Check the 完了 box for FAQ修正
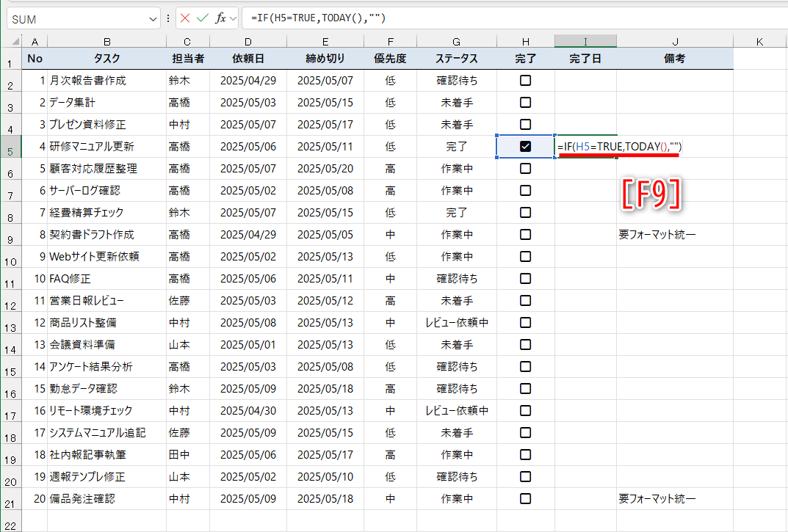The width and height of the screenshot is (788, 532). pyautogui.click(x=525, y=278)
